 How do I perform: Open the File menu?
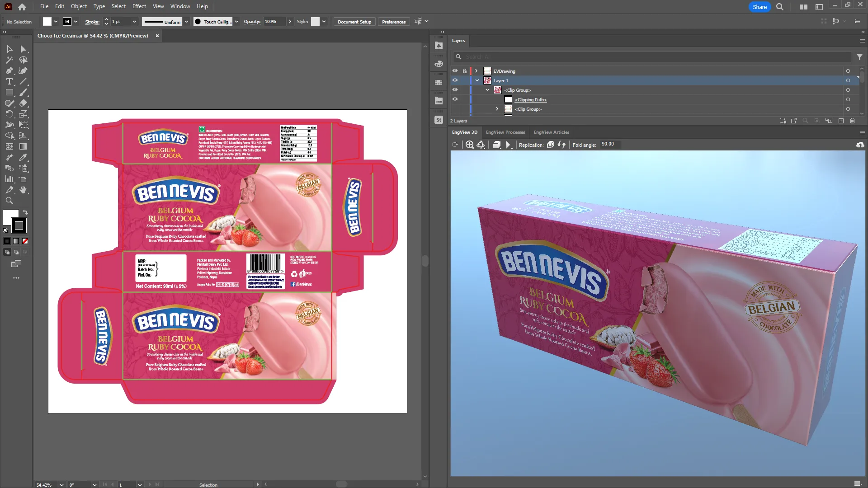click(44, 6)
